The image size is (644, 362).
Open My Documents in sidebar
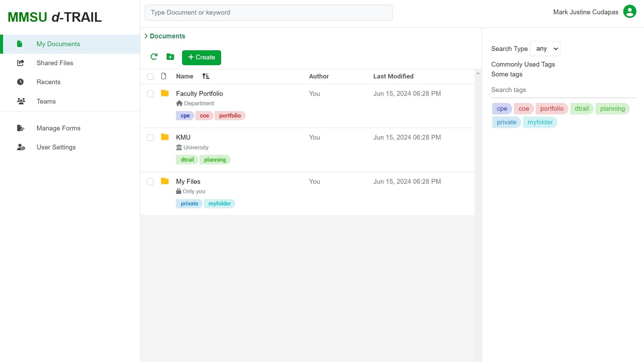[x=70, y=44]
